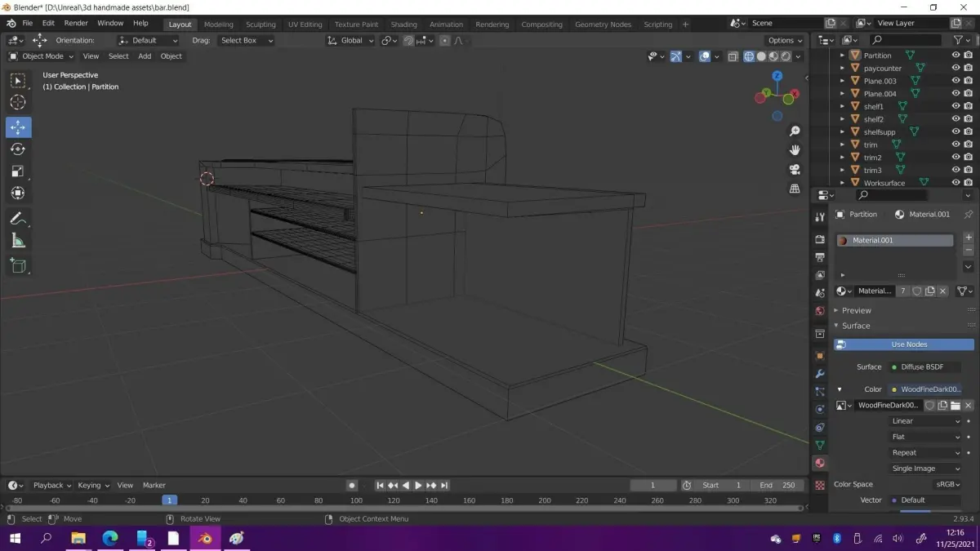Click the pan view hand icon

click(795, 150)
